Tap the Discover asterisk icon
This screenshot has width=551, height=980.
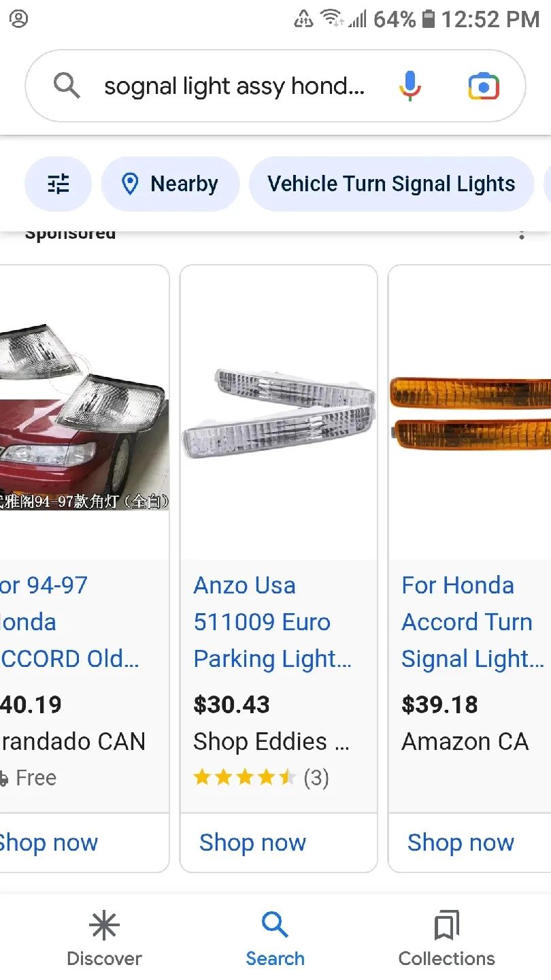click(104, 926)
